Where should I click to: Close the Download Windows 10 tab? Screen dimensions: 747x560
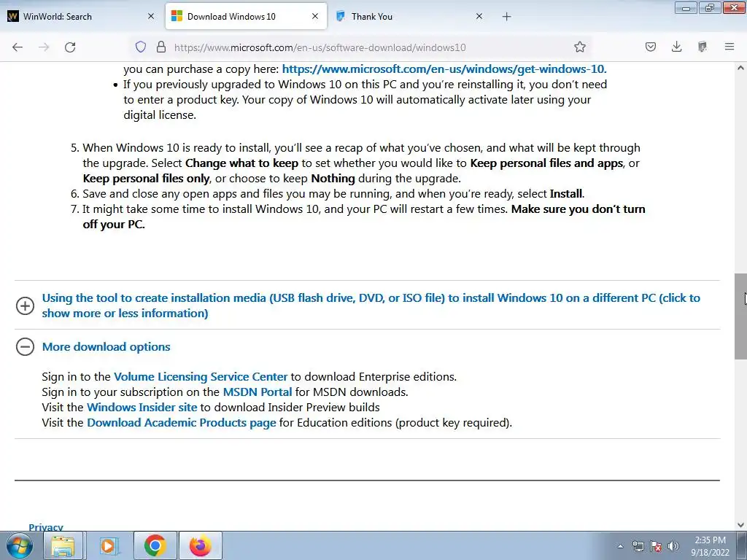[315, 16]
